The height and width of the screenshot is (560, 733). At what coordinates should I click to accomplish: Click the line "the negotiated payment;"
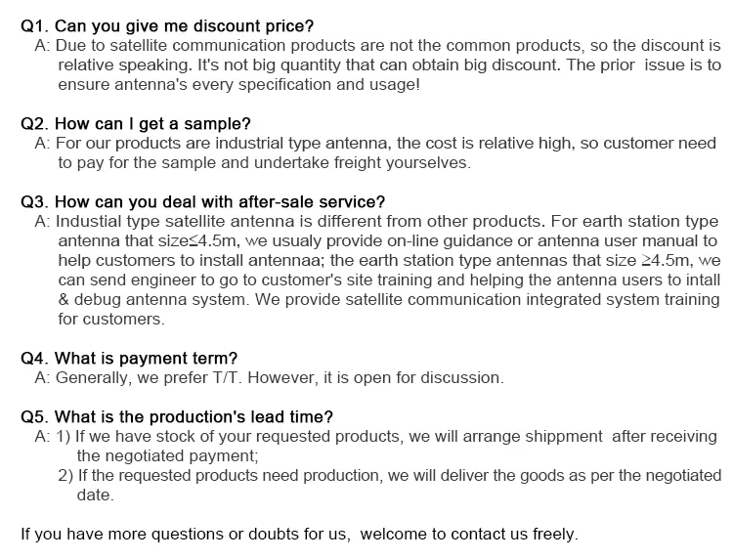(x=167, y=455)
